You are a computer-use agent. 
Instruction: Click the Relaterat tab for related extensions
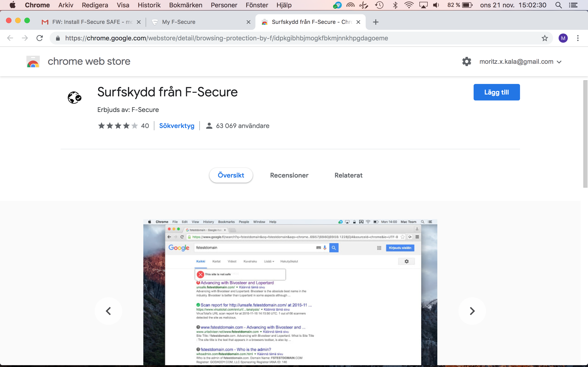coord(348,175)
